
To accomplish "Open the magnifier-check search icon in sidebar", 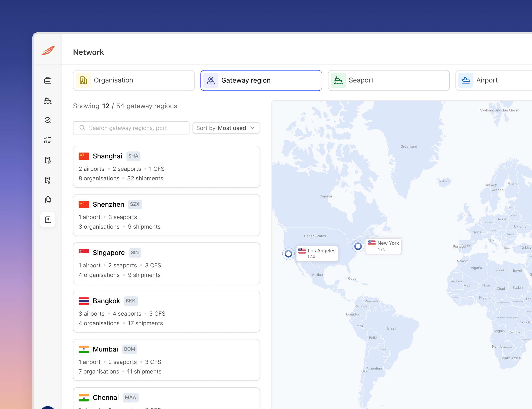I will tap(48, 120).
